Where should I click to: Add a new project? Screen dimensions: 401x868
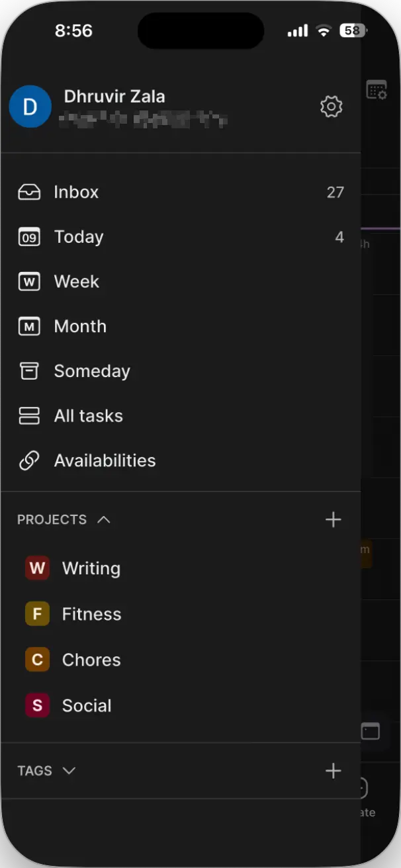pos(334,519)
